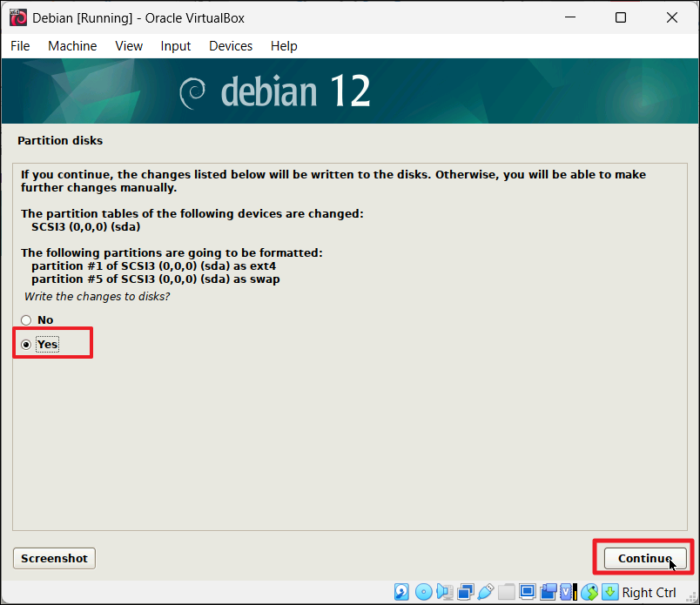Open the Input menu
This screenshot has height=605, width=700.
tap(176, 46)
